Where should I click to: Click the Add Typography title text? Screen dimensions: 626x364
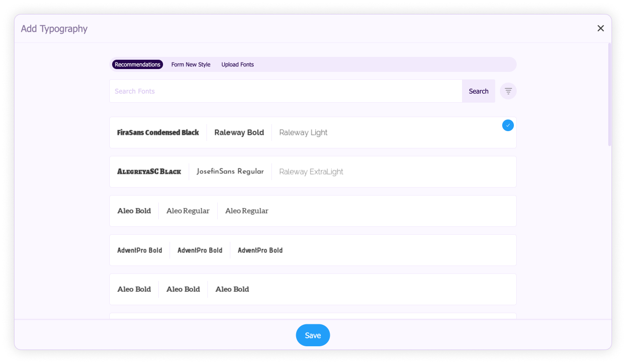tap(54, 28)
